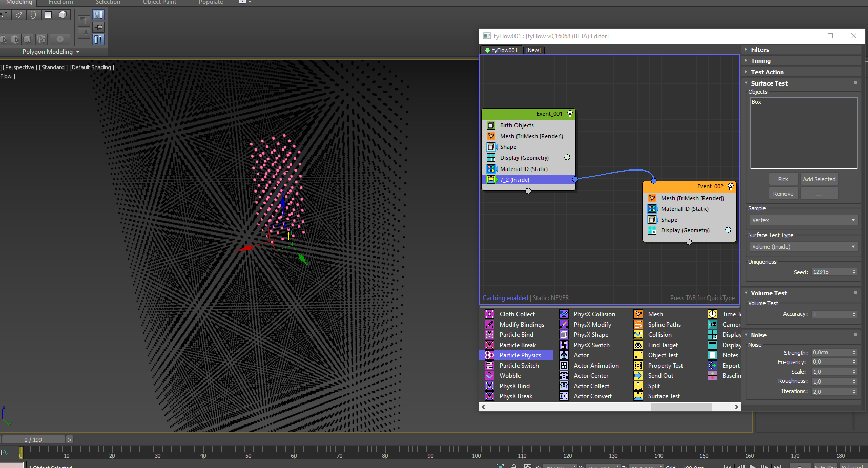868x468 pixels.
Task: Open the Object Paint ribbon tab
Action: (x=159, y=2)
